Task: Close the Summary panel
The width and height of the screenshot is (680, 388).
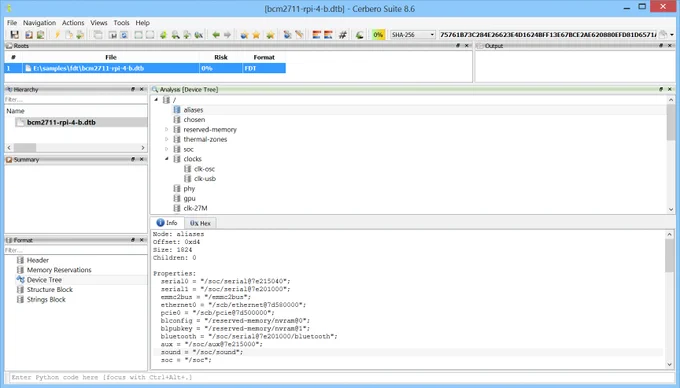Action: pos(141,159)
